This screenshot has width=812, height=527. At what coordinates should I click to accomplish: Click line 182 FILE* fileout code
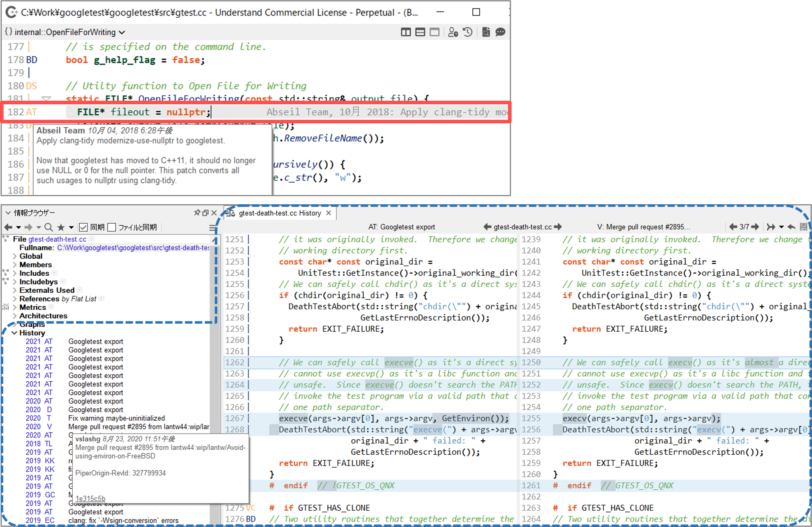(x=144, y=112)
